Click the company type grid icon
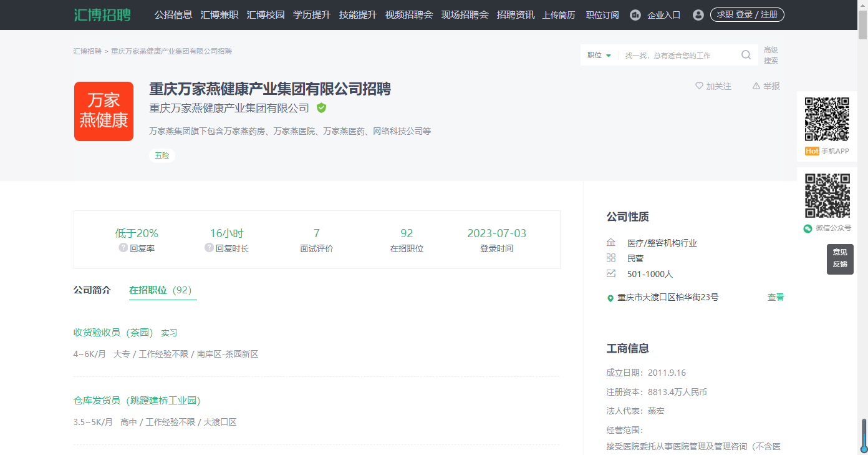Screen dimensions: 868x455 point(611,258)
